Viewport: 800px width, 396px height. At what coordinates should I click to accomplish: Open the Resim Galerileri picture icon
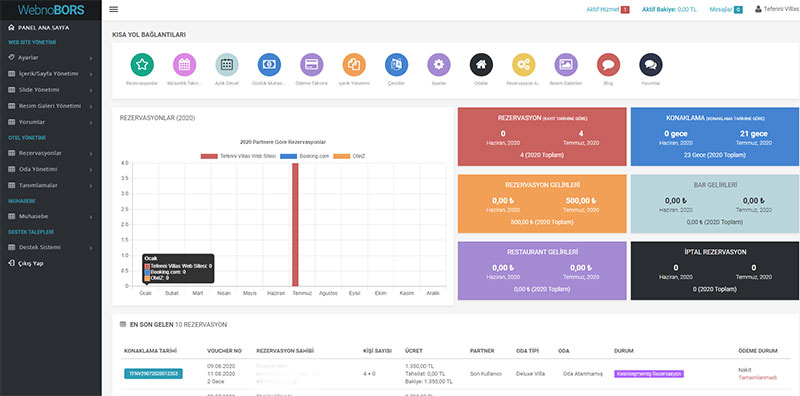tap(566, 65)
